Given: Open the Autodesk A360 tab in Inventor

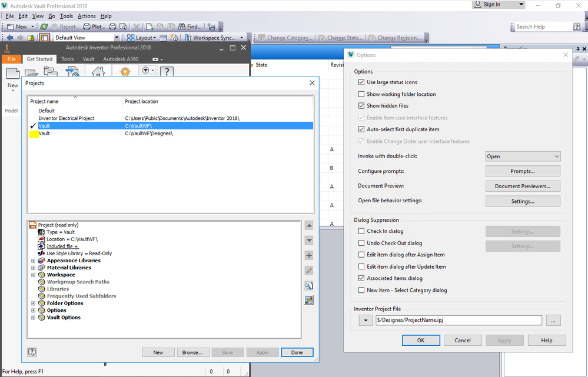Looking at the screenshot, I should coord(121,59).
